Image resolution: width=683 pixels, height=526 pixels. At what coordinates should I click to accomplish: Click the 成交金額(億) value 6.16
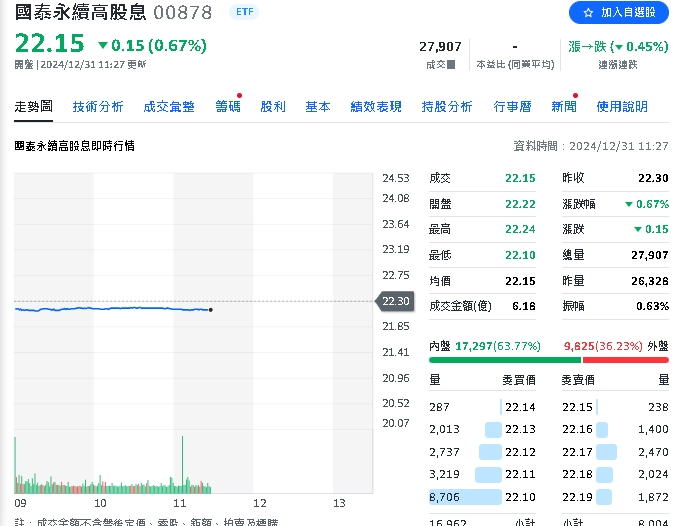coord(524,307)
